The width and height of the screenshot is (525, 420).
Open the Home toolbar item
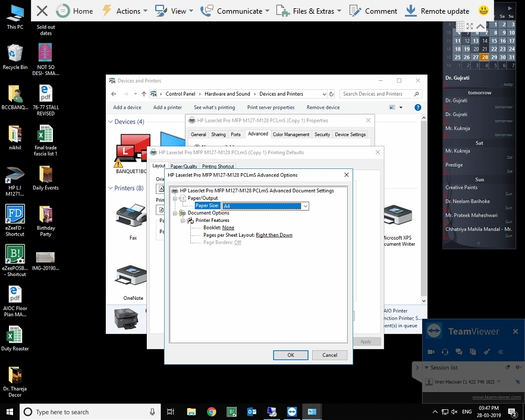(x=74, y=11)
